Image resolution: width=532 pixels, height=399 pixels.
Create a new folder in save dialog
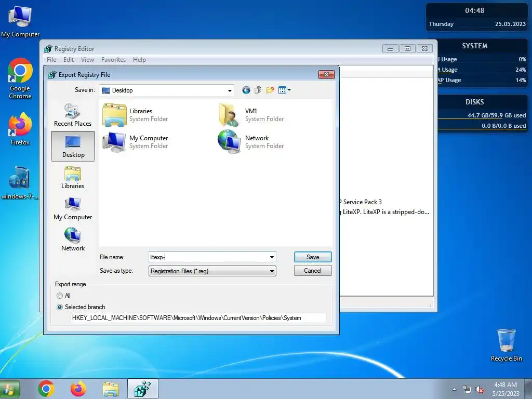pos(270,90)
